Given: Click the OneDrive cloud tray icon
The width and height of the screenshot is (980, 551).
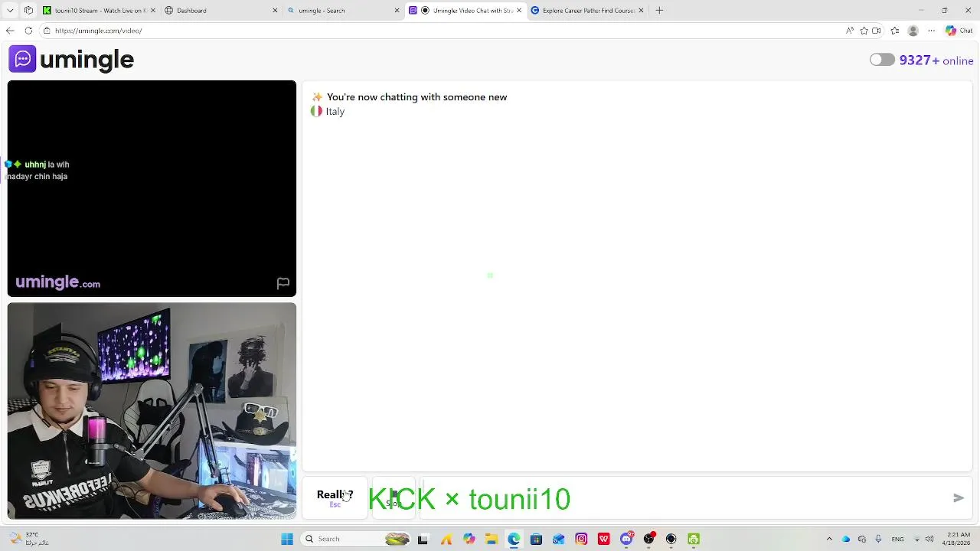Looking at the screenshot, I should tap(846, 539).
